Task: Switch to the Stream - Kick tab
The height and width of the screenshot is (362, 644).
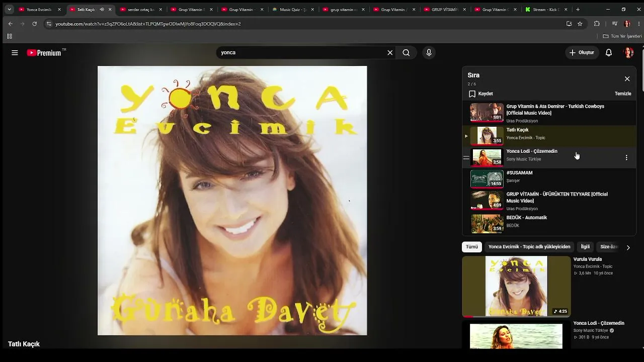Action: tap(547, 10)
